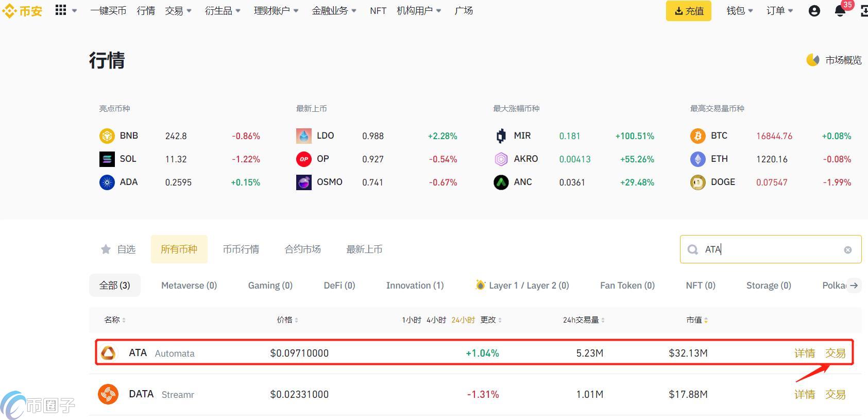Select the ETH coin icon
Screen dimensions: 868x420
point(698,159)
